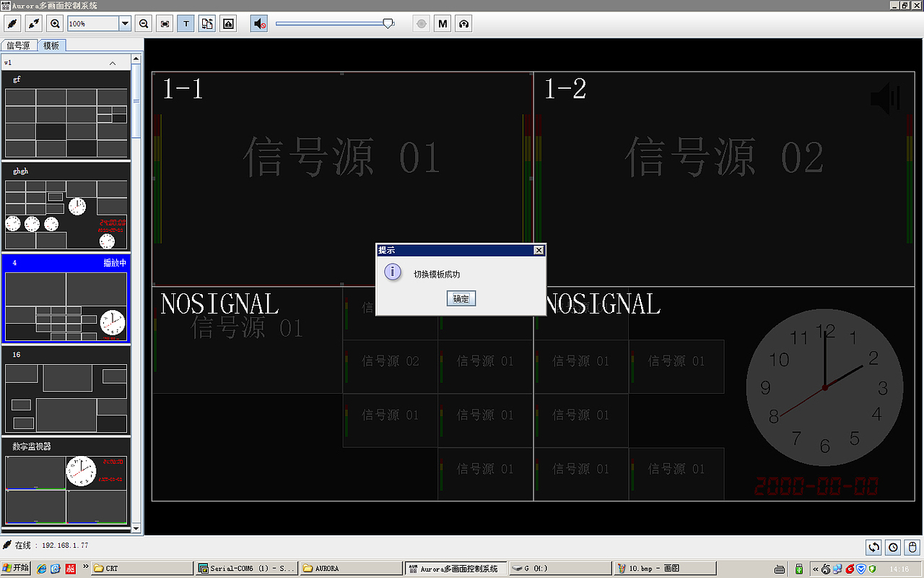Click the red quick launch icon
This screenshot has width=924, height=578.
click(x=71, y=569)
